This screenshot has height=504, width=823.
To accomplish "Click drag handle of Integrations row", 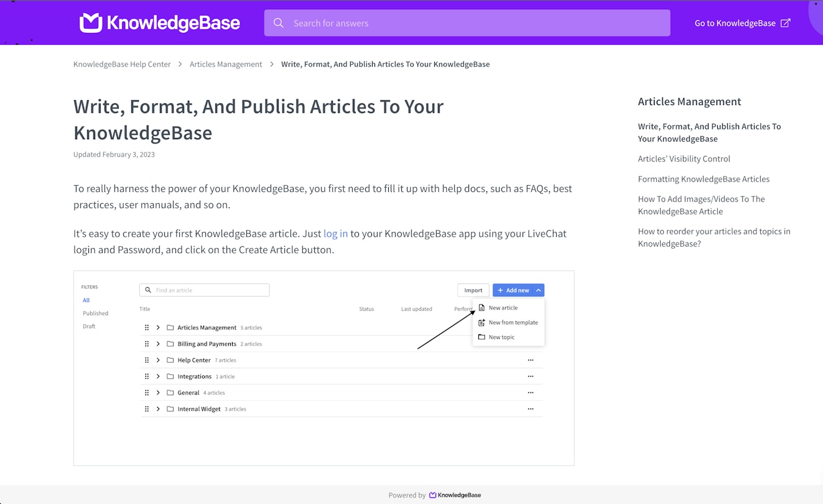I will 147,377.
